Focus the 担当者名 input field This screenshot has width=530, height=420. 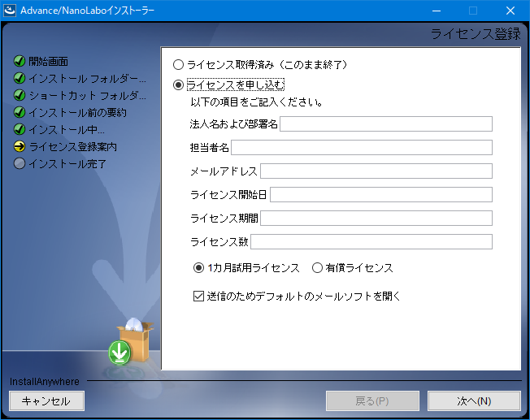tap(362, 148)
